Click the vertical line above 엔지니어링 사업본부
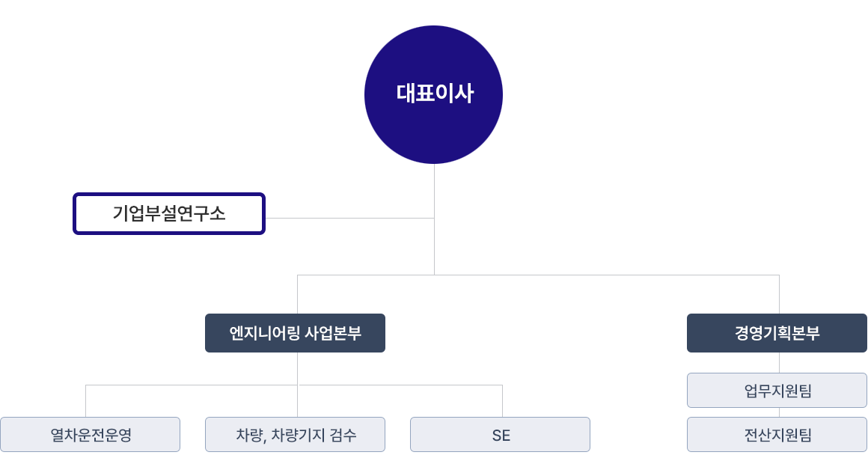Screen dimensions: 868x470 [298, 294]
